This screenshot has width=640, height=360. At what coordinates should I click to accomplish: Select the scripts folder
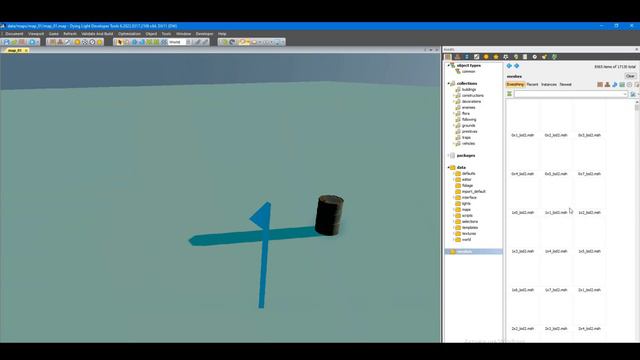pyautogui.click(x=467, y=216)
